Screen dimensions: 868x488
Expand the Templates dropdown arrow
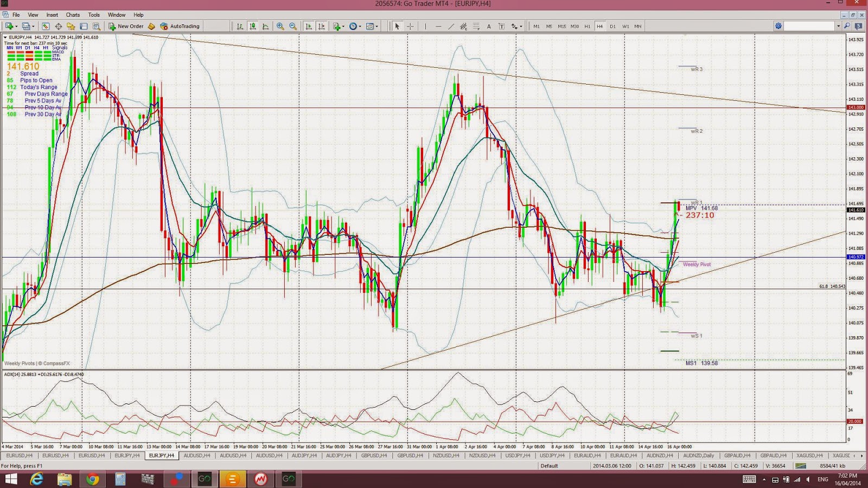point(376,26)
